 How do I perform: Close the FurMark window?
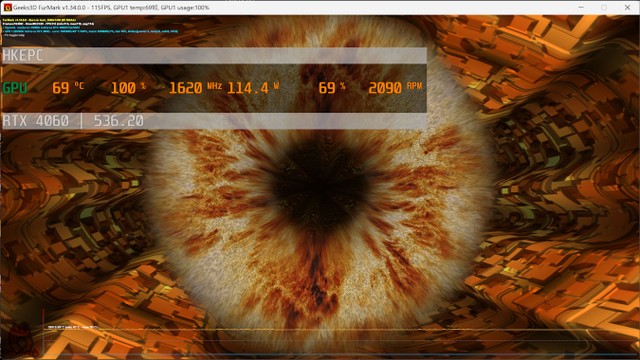(x=627, y=7)
